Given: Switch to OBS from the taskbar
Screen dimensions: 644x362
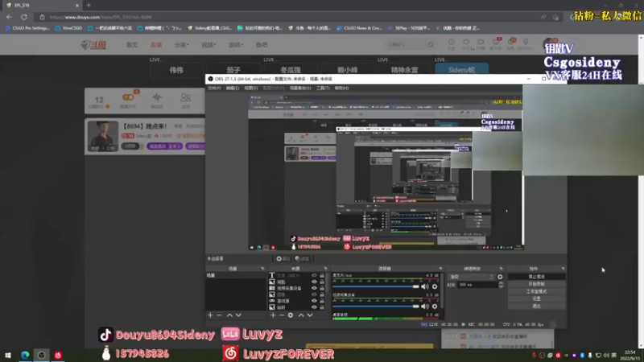Looking at the screenshot, I should click(42, 355).
